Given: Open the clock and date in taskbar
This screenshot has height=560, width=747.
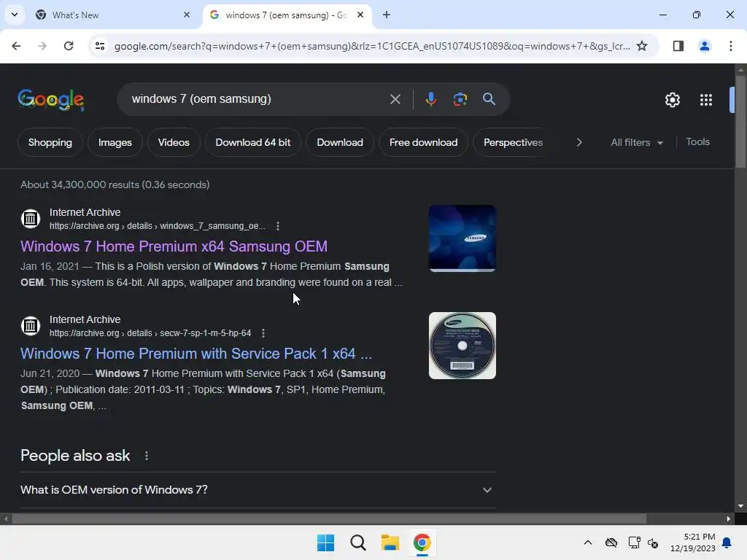Looking at the screenshot, I should click(x=693, y=542).
